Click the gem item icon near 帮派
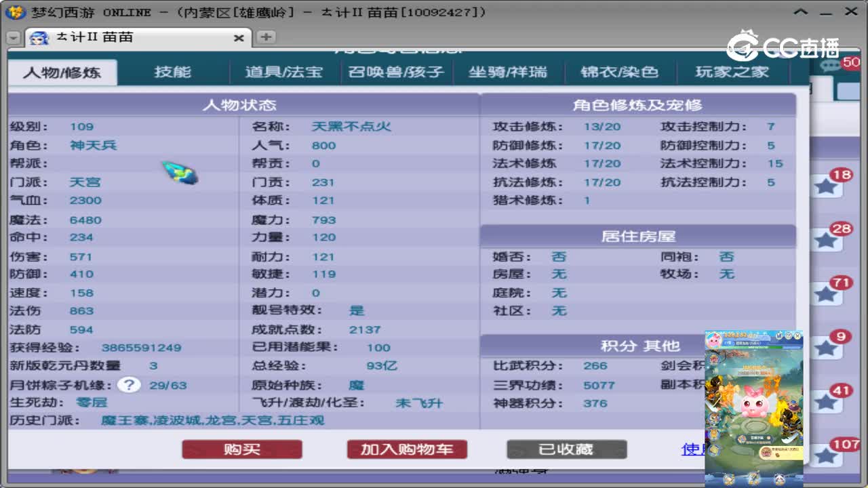The image size is (868, 488). pos(178,173)
